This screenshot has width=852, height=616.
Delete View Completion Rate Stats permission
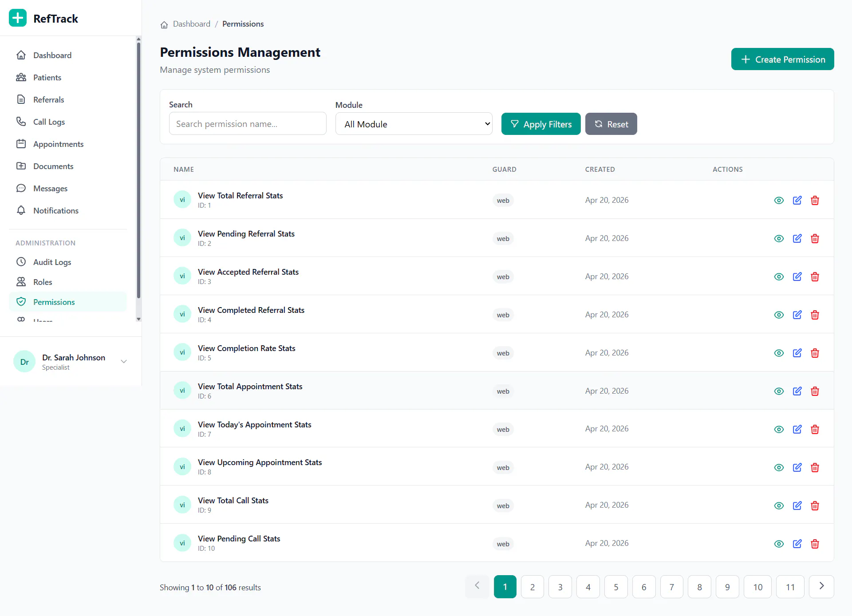815,353
